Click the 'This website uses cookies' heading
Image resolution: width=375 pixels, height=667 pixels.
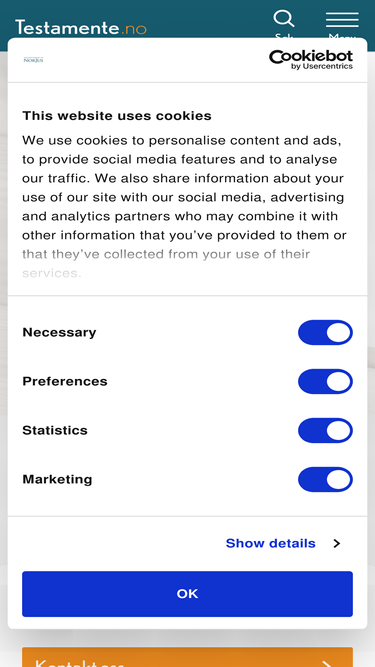pyautogui.click(x=117, y=116)
